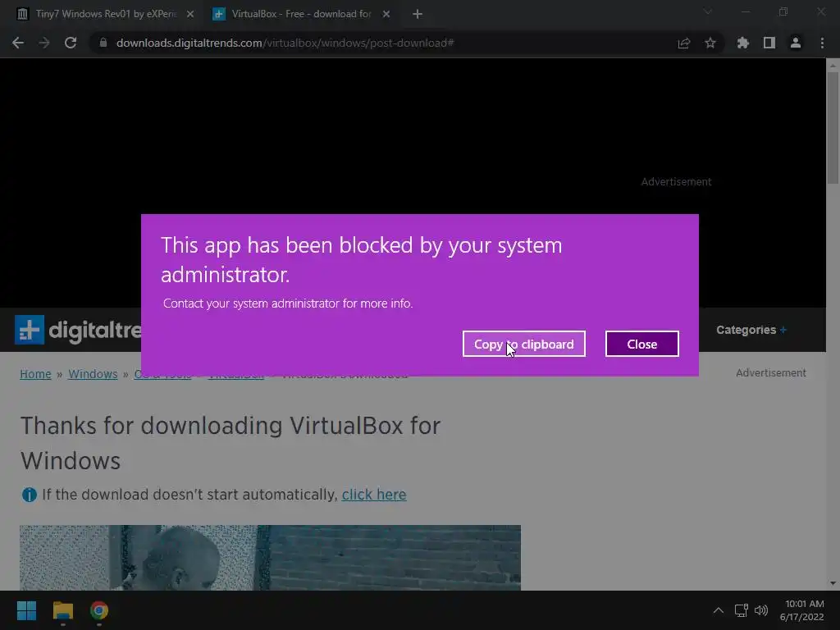The width and height of the screenshot is (840, 630).
Task: Open the Chrome profile icon
Action: point(796,43)
